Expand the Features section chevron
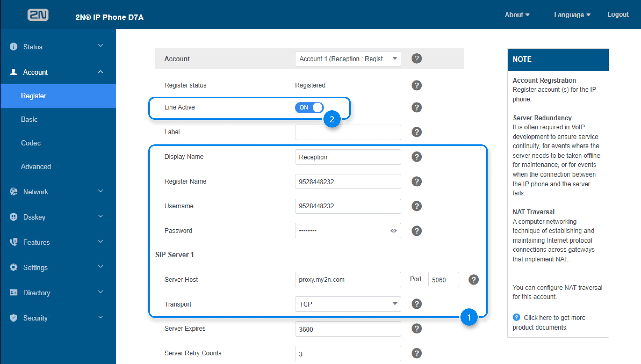The image size is (641, 364). click(100, 242)
